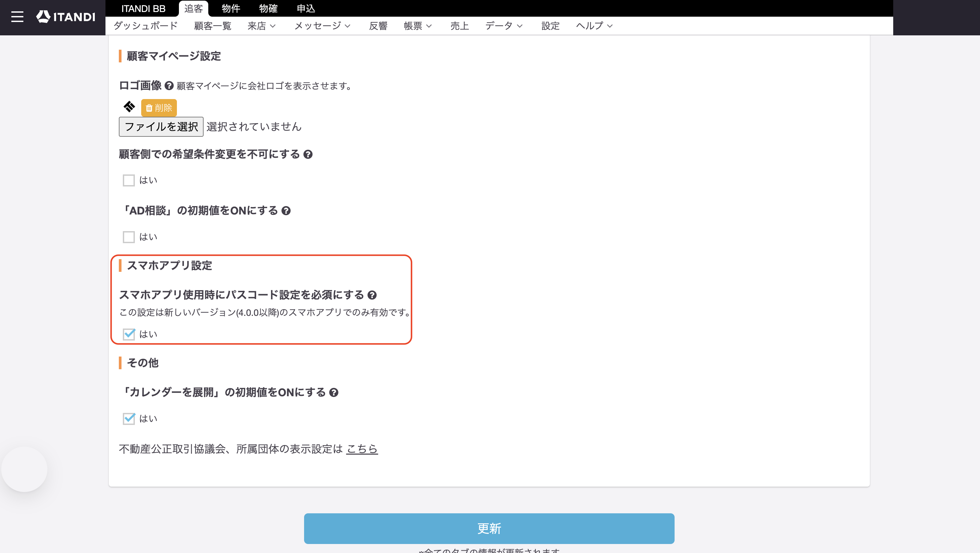Click the blue 更新 button

489,529
